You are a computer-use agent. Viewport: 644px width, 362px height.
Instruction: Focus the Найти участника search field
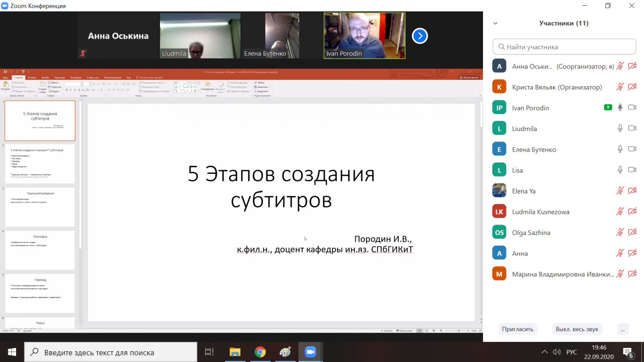pyautogui.click(x=564, y=47)
